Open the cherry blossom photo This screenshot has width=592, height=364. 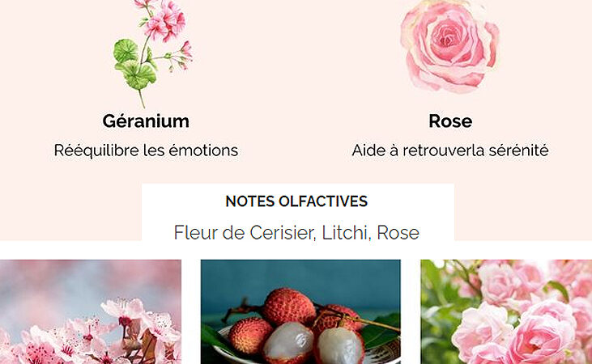tap(91, 311)
